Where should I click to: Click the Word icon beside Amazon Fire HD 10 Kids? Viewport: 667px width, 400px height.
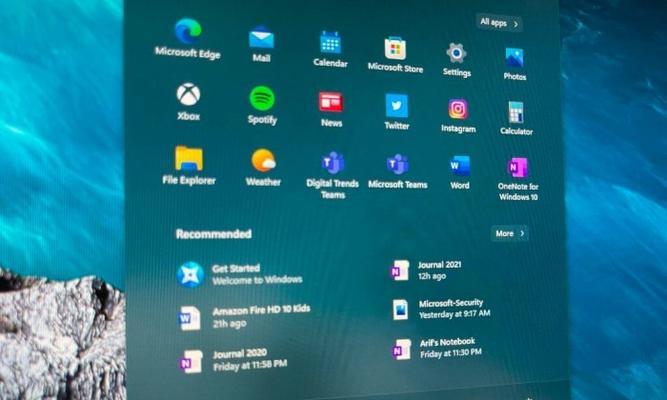coord(189,318)
